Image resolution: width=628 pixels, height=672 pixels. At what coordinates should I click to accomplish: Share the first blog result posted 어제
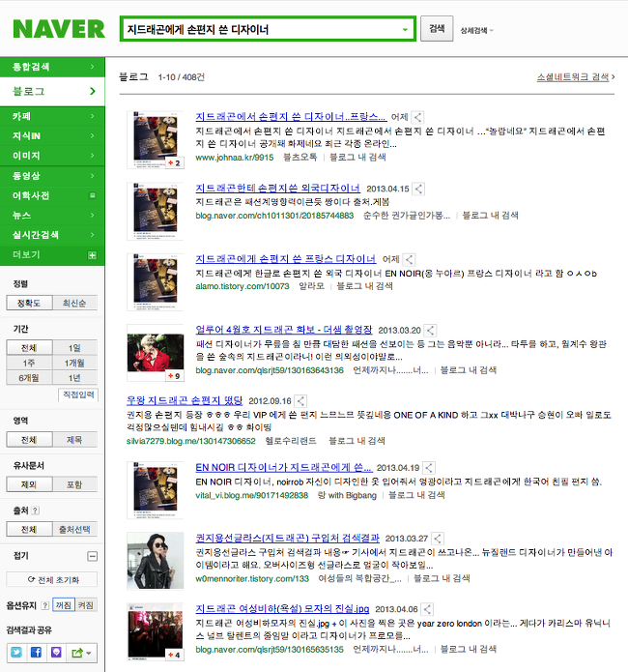click(x=417, y=117)
